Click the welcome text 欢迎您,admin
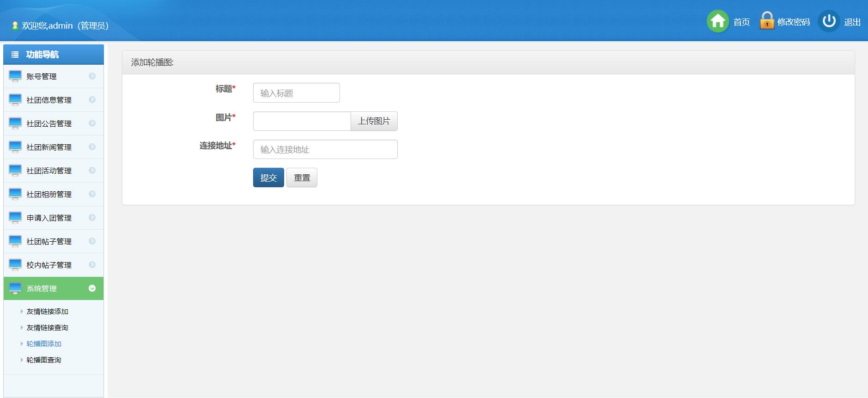 [65, 26]
